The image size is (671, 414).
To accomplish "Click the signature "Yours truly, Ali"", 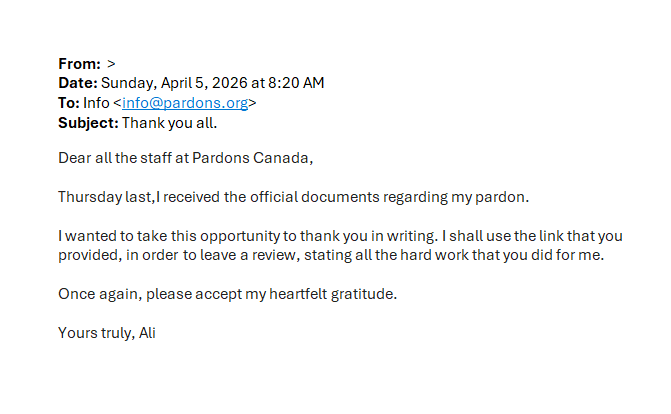I will pyautogui.click(x=107, y=334).
